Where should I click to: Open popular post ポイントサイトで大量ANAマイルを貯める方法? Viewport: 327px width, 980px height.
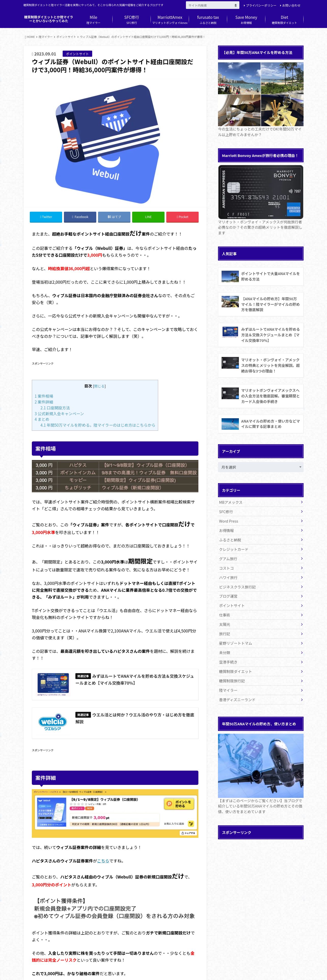tap(261, 276)
